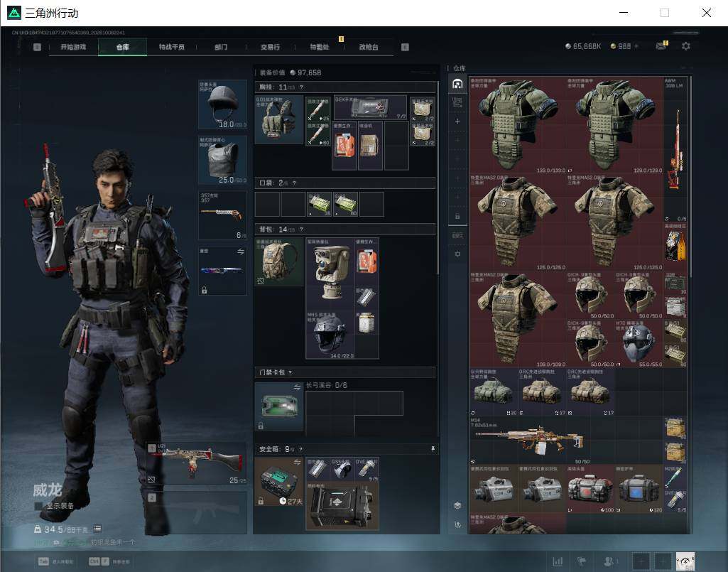The image size is (728, 572).
Task: Open the 改枪台 tab
Action: (x=369, y=47)
